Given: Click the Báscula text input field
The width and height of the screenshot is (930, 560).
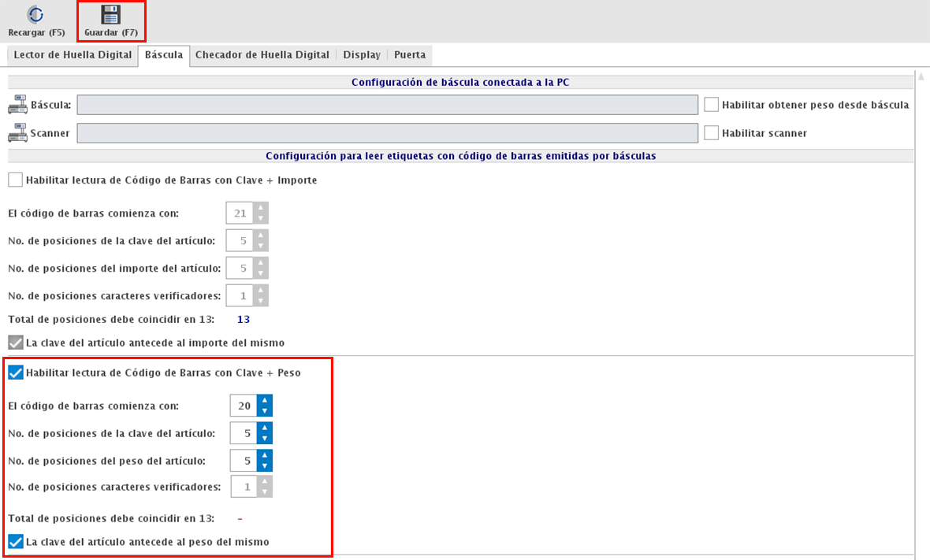Looking at the screenshot, I should click(x=387, y=105).
